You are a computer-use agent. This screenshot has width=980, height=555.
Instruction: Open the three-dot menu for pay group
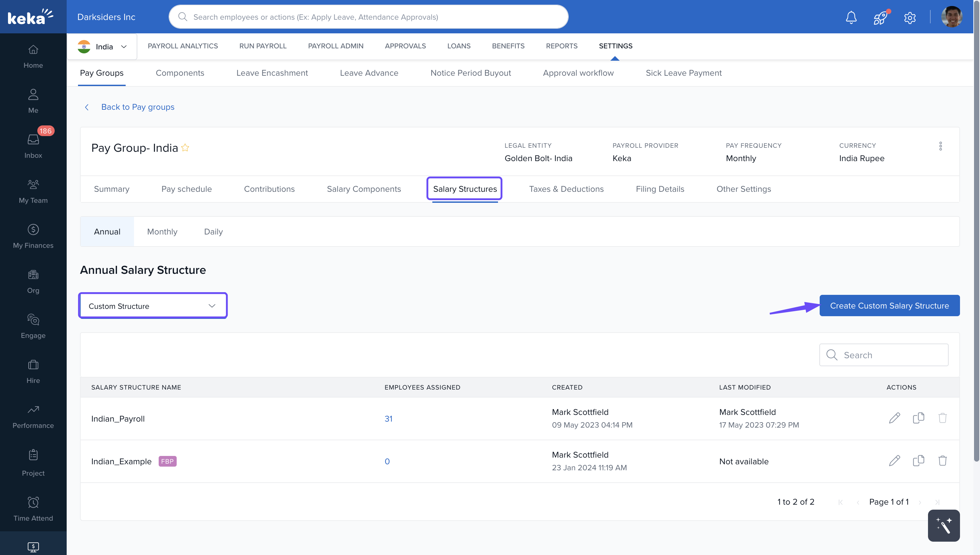click(940, 146)
